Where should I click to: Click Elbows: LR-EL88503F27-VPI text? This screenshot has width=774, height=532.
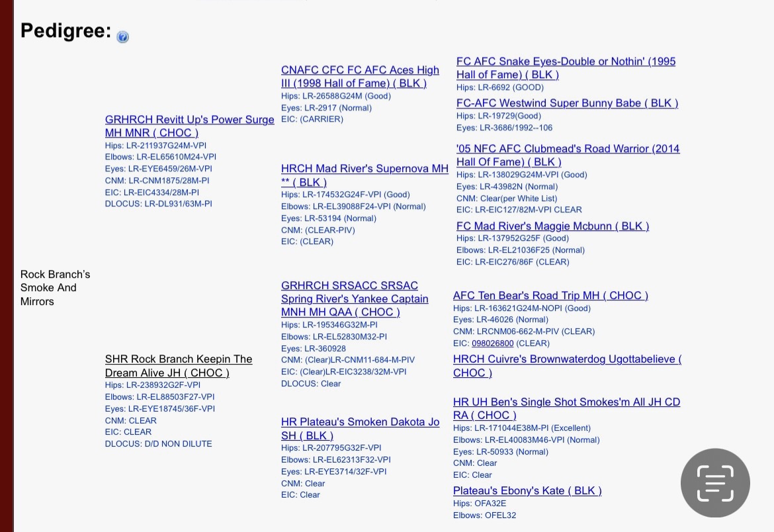point(159,396)
